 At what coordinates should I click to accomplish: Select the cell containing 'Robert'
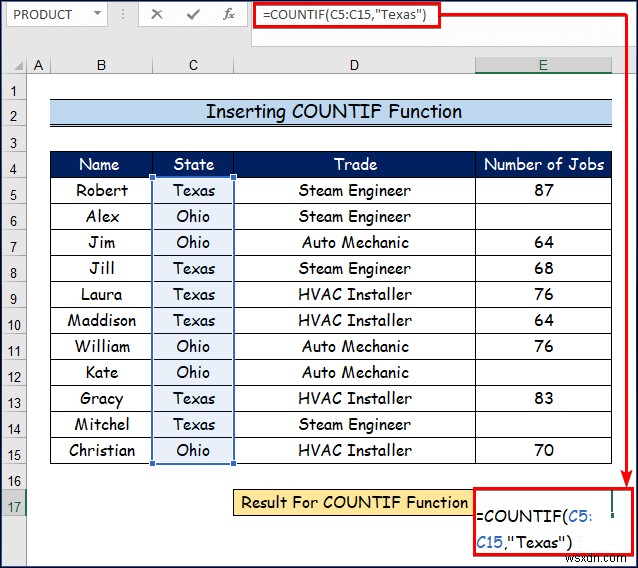[101, 190]
